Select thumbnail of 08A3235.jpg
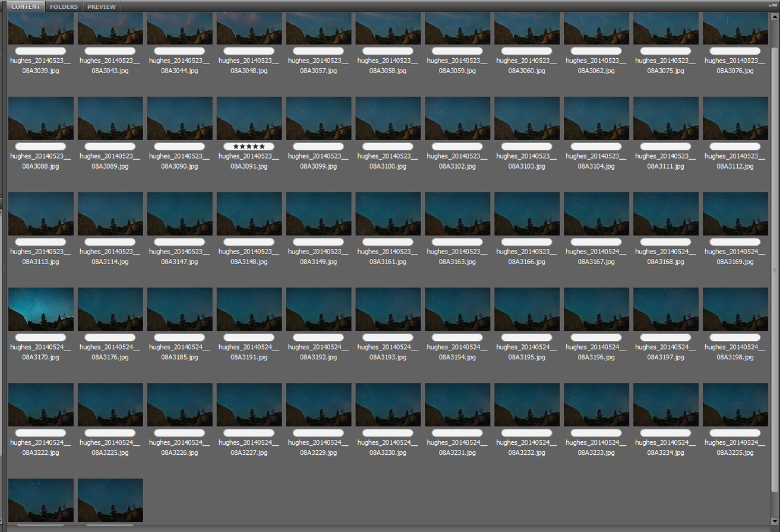The height and width of the screenshot is (532, 780). pyautogui.click(x=735, y=405)
